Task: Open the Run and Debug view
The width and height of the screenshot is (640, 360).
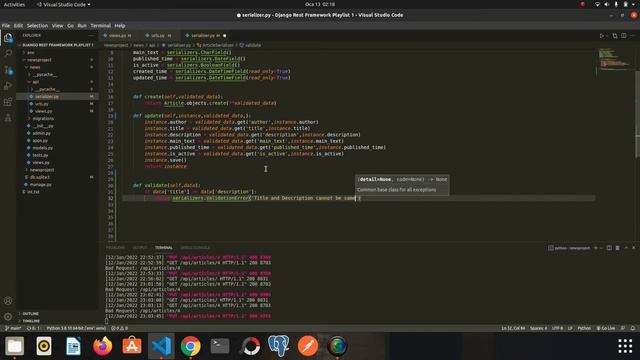Action: pos(8,86)
